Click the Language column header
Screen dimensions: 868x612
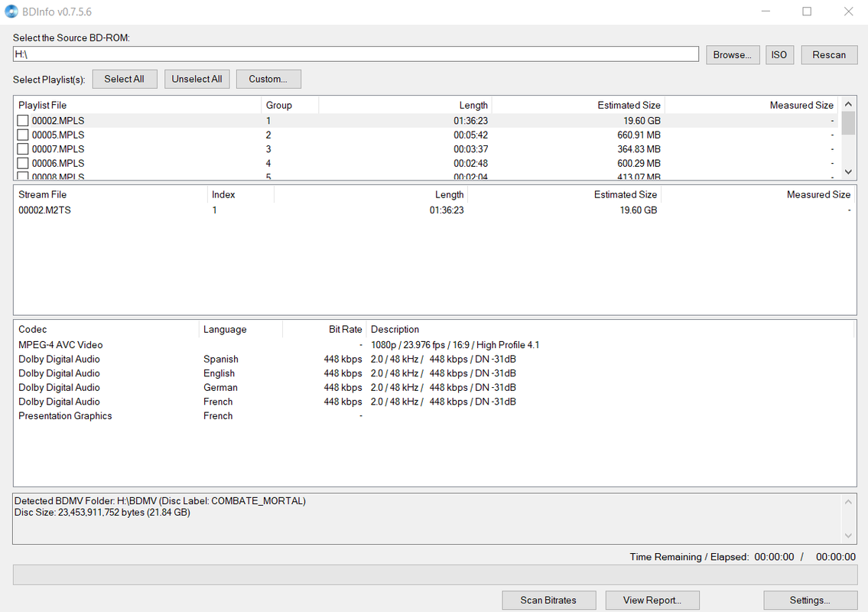click(x=241, y=330)
